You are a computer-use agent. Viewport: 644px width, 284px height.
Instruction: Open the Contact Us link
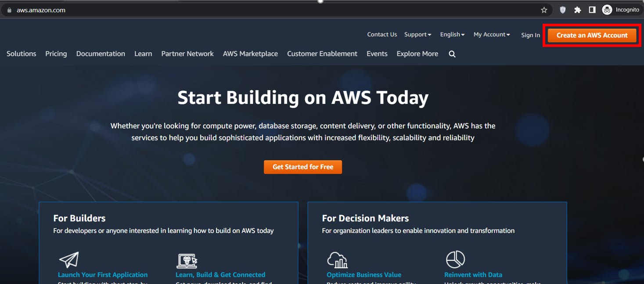coord(381,34)
